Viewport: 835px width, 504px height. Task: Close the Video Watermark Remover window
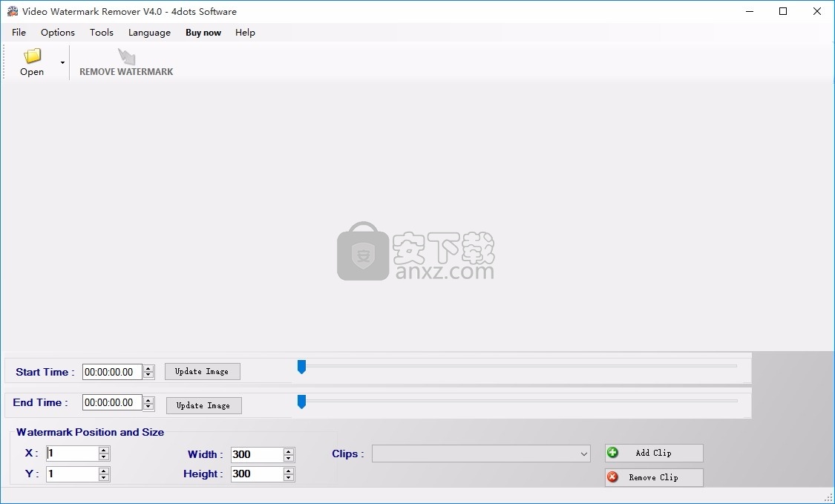click(x=817, y=11)
